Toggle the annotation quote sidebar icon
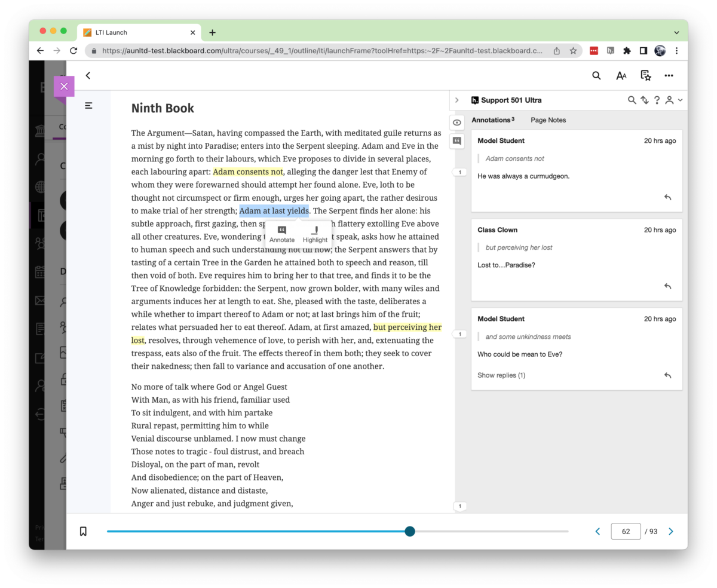This screenshot has height=588, width=717. coord(456,141)
